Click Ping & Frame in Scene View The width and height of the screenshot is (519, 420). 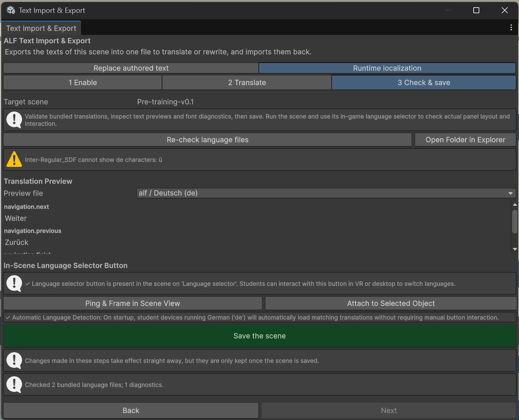tap(133, 303)
